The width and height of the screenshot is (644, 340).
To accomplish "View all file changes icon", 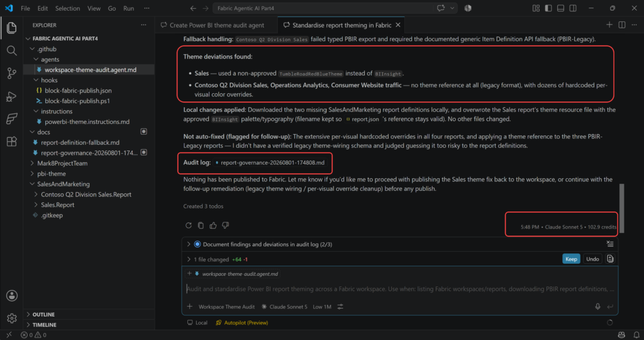I will click(x=610, y=259).
